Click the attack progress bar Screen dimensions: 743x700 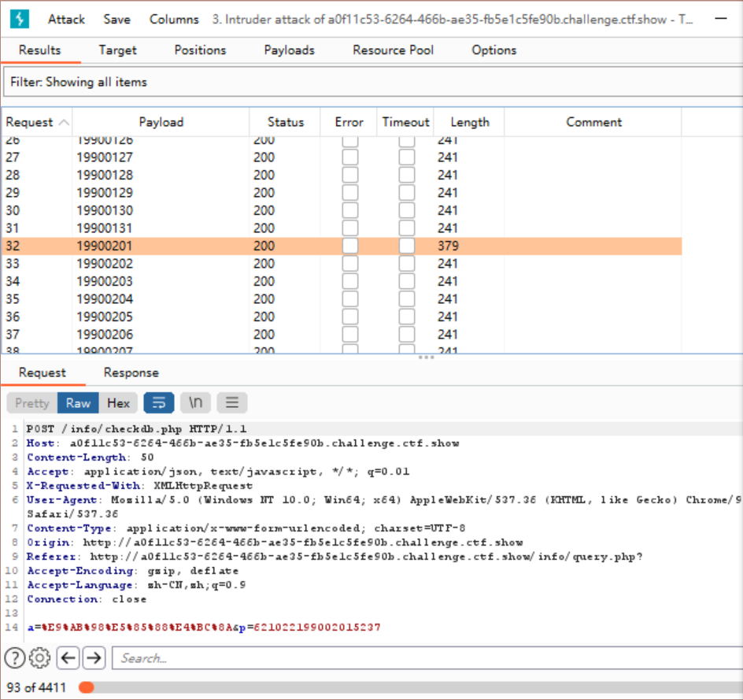pyautogui.click(x=410, y=687)
